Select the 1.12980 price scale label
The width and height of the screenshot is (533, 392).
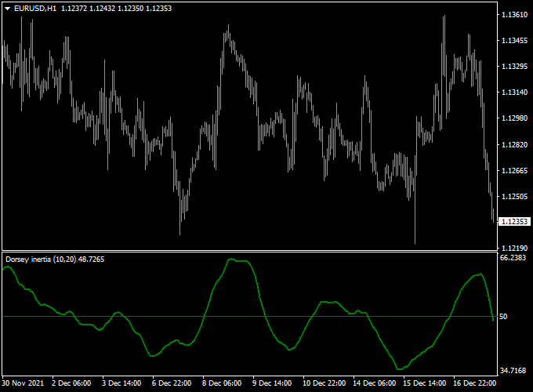pos(515,118)
